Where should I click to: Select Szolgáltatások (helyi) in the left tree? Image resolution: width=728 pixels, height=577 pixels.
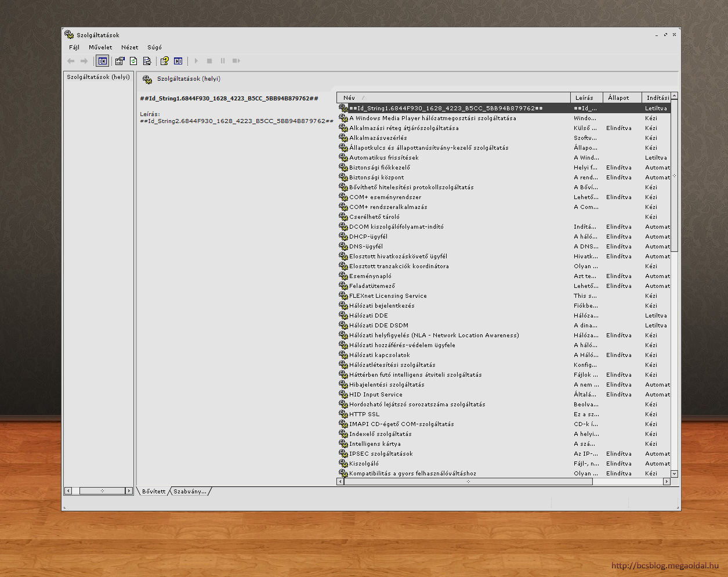point(98,77)
